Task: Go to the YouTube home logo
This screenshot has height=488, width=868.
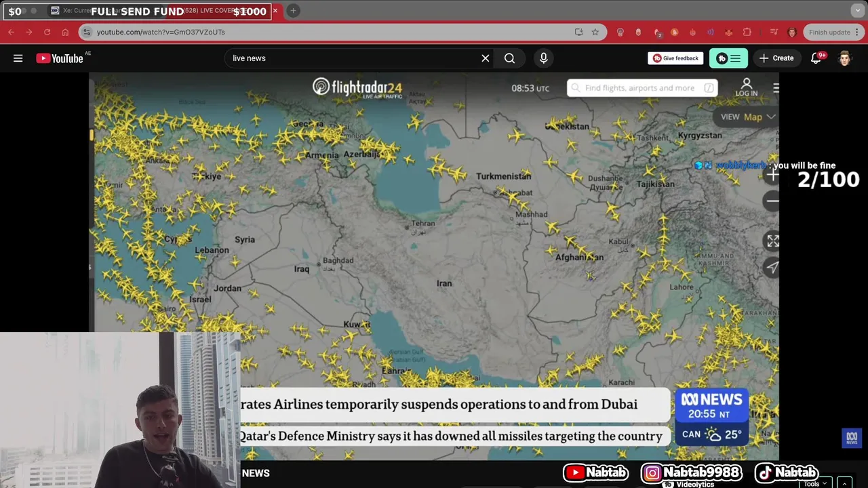Action: pos(60,58)
